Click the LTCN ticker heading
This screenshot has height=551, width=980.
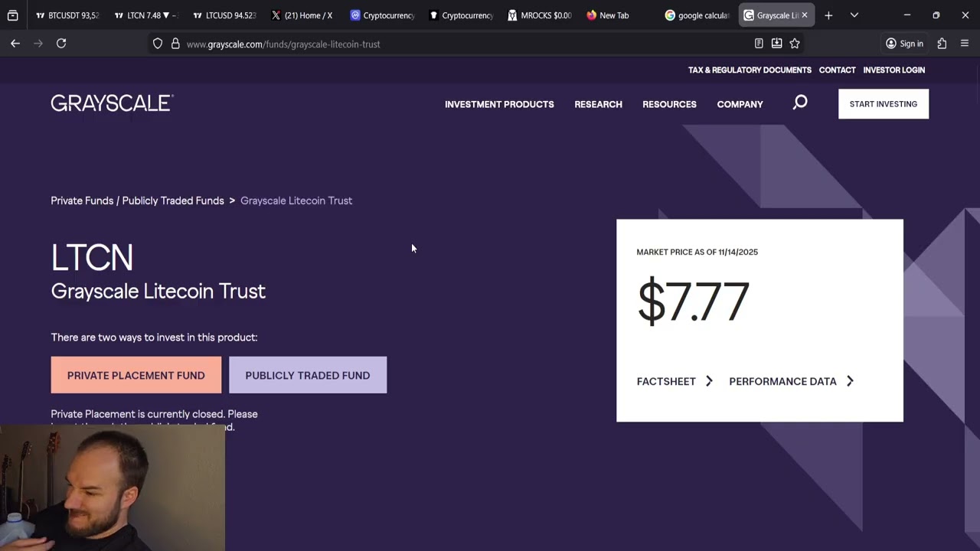tap(92, 258)
